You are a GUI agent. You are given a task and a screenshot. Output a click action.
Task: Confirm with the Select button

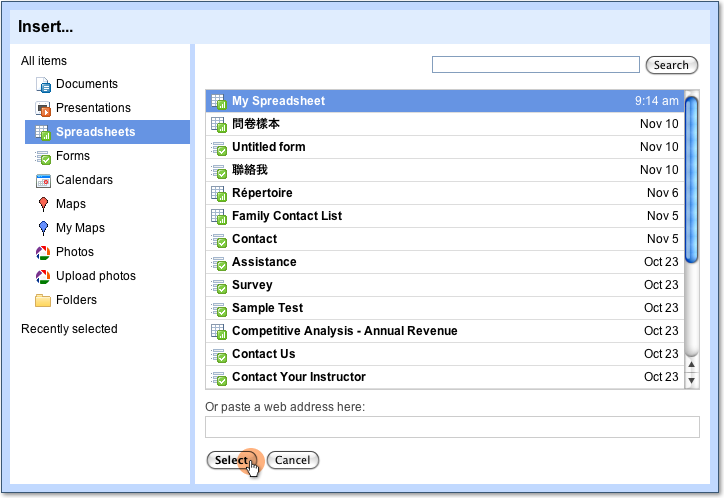click(x=232, y=460)
